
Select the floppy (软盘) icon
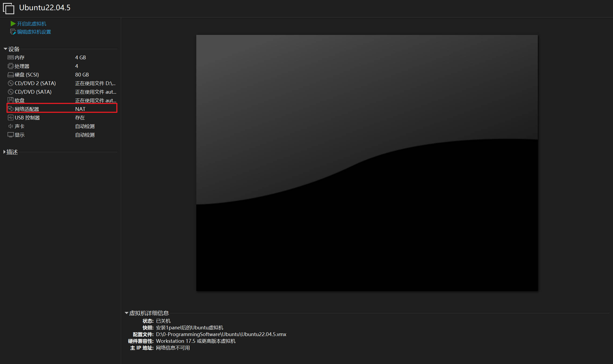10,100
